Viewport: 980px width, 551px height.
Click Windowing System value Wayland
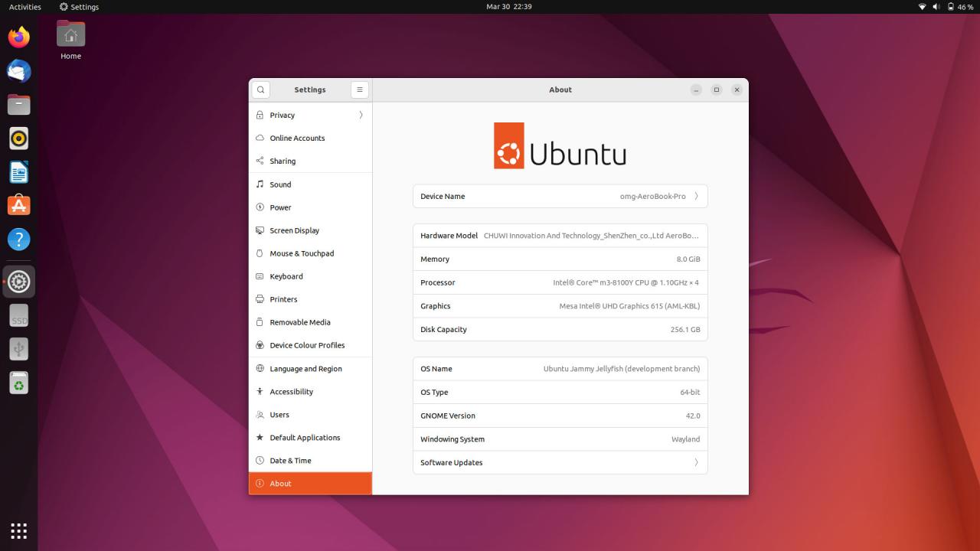click(685, 439)
